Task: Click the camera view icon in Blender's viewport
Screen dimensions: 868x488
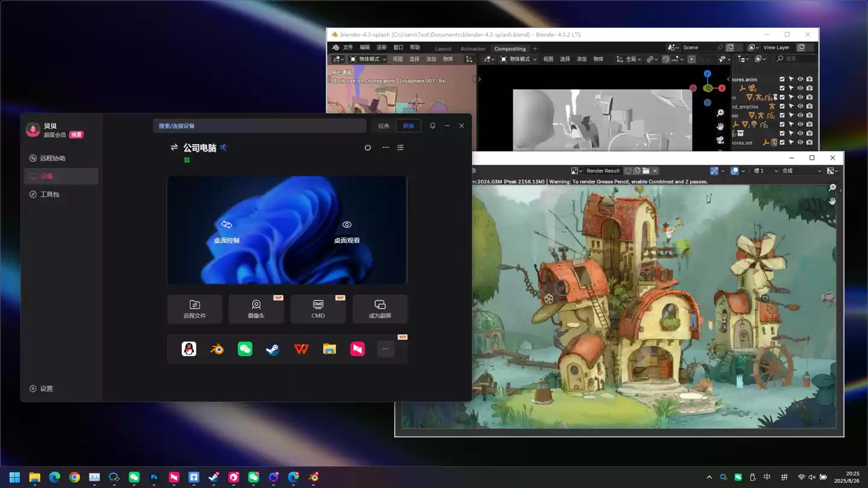Action: click(x=720, y=140)
